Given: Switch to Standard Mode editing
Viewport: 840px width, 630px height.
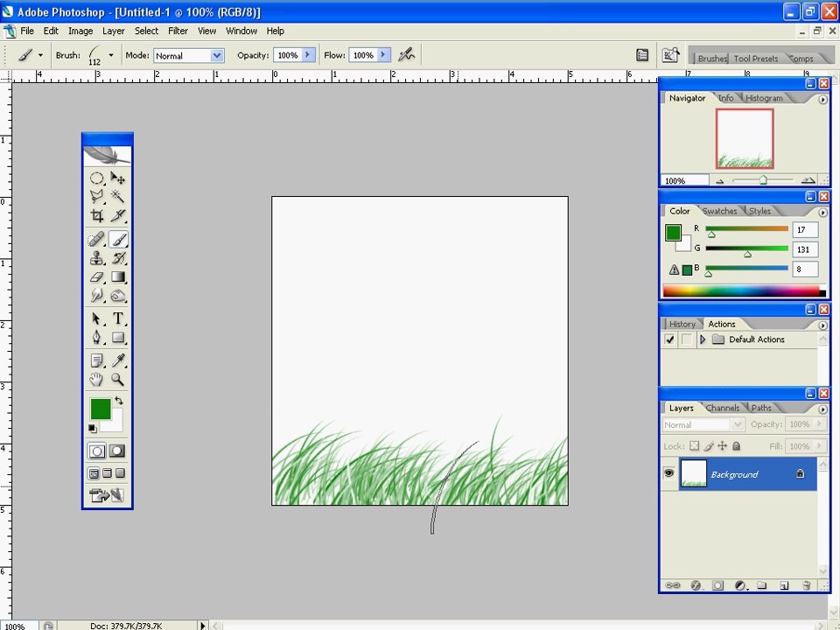Looking at the screenshot, I should (x=96, y=451).
